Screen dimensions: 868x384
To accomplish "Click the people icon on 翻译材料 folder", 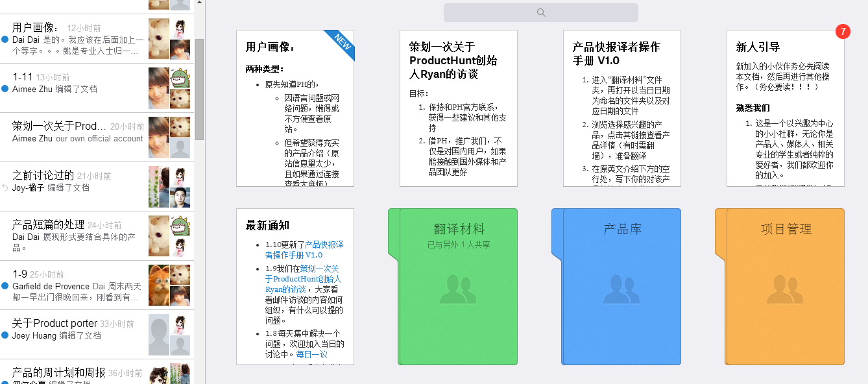I will 458,290.
